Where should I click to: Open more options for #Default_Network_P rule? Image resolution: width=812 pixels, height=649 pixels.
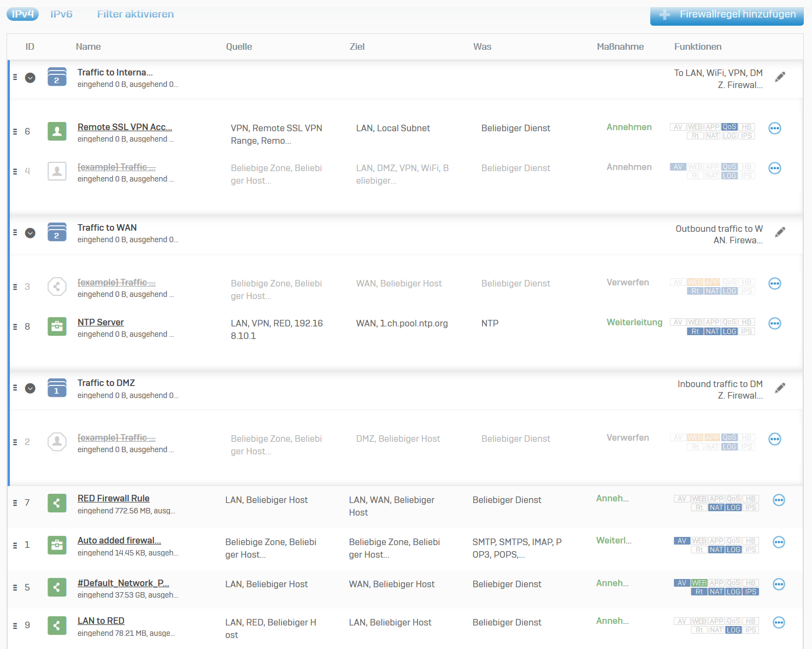click(x=779, y=584)
